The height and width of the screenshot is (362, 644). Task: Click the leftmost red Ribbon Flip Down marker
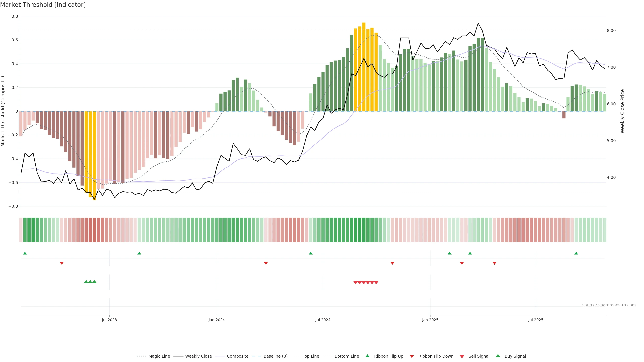tap(62, 263)
